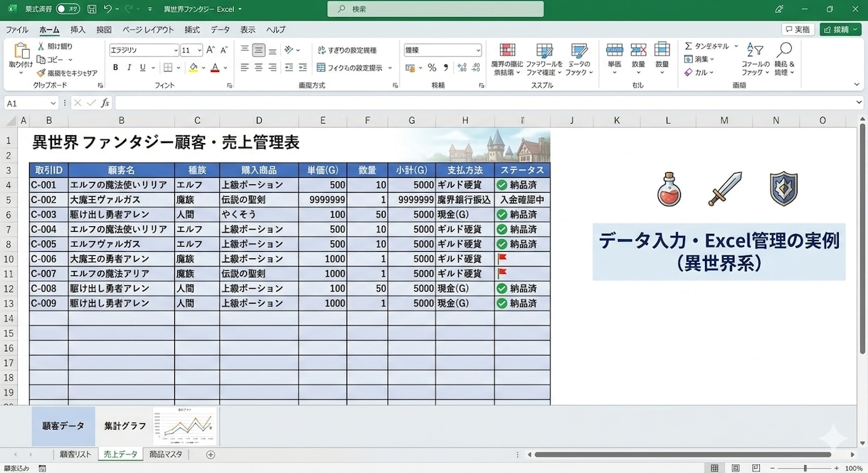Click the decrease decimal icon
The height and width of the screenshot is (473, 868).
point(476,68)
